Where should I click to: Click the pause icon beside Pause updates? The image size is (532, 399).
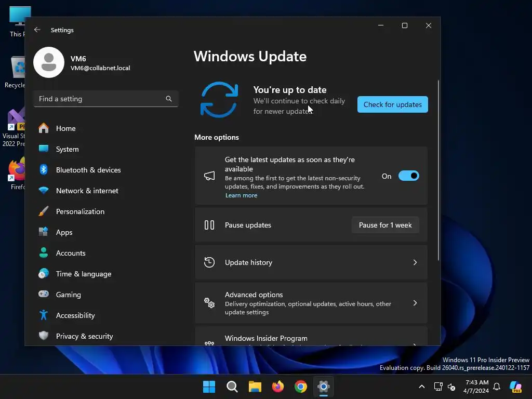point(209,225)
